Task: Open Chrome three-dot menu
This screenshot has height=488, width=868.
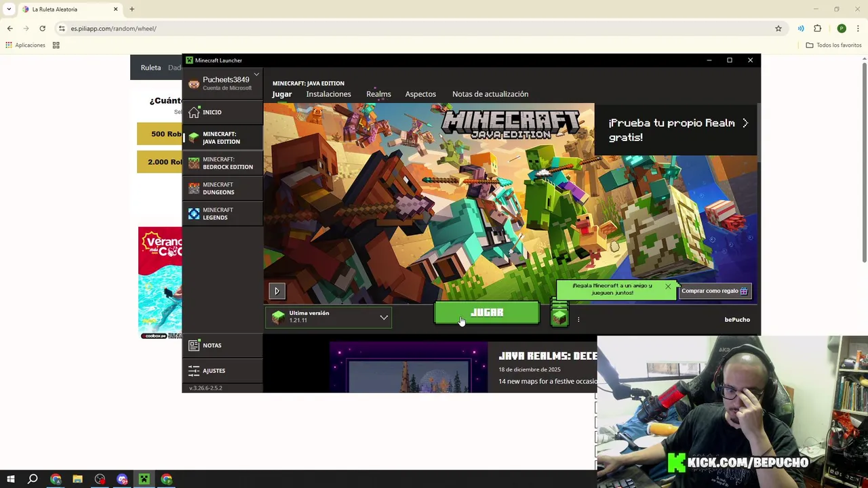Action: [x=858, y=28]
